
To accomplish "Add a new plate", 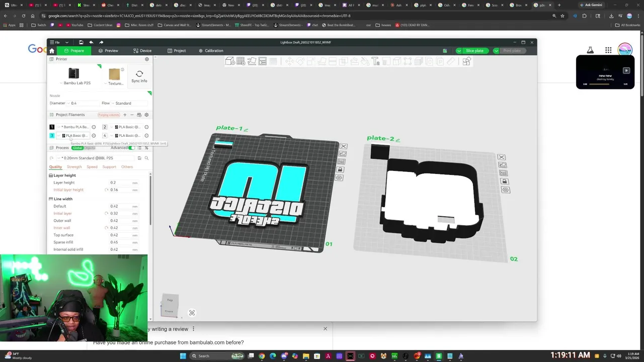I will pos(241,61).
